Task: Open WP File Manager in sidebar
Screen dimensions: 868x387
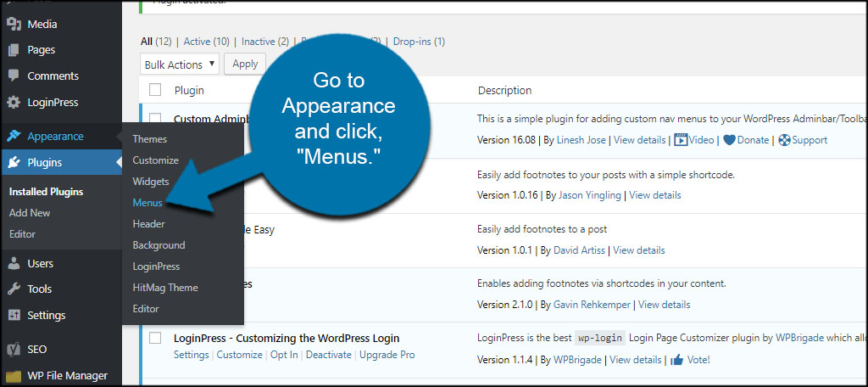Action: point(68,376)
